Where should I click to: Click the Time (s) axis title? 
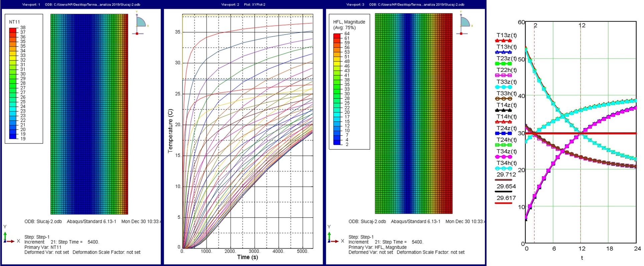[x=248, y=257]
